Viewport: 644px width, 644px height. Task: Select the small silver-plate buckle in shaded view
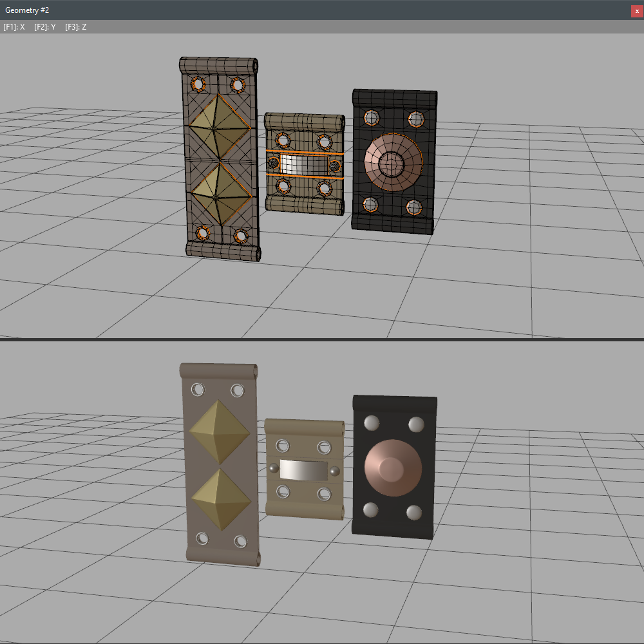click(x=305, y=469)
